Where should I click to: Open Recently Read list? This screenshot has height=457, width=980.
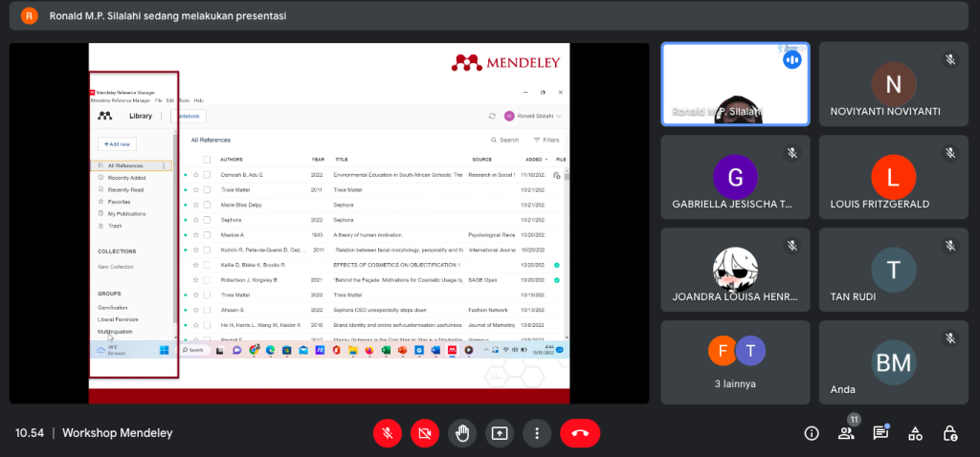click(x=125, y=190)
